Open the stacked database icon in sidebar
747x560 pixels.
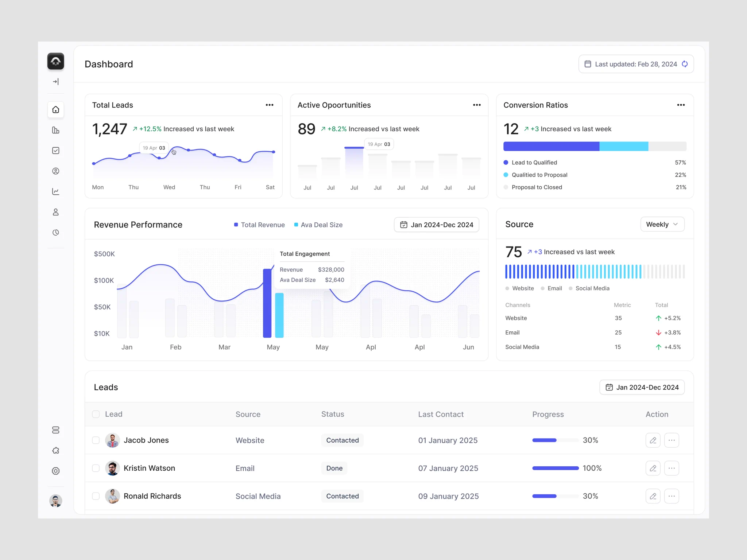[56, 430]
